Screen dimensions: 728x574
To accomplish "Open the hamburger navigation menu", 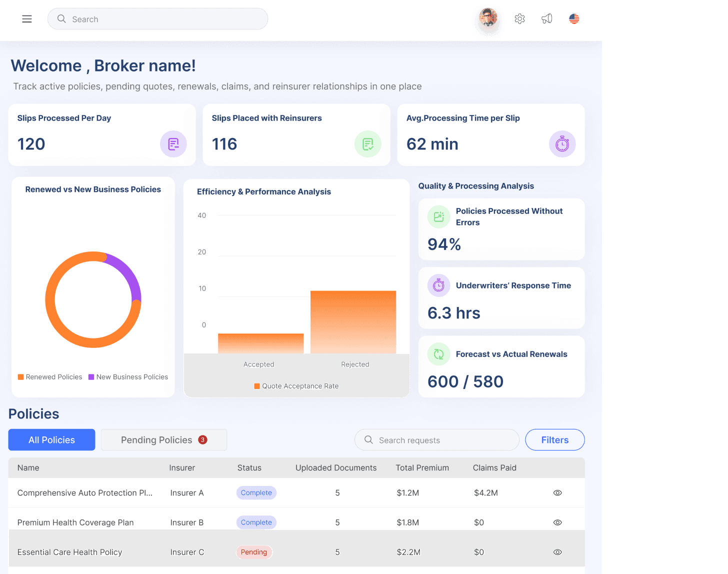I will (27, 19).
